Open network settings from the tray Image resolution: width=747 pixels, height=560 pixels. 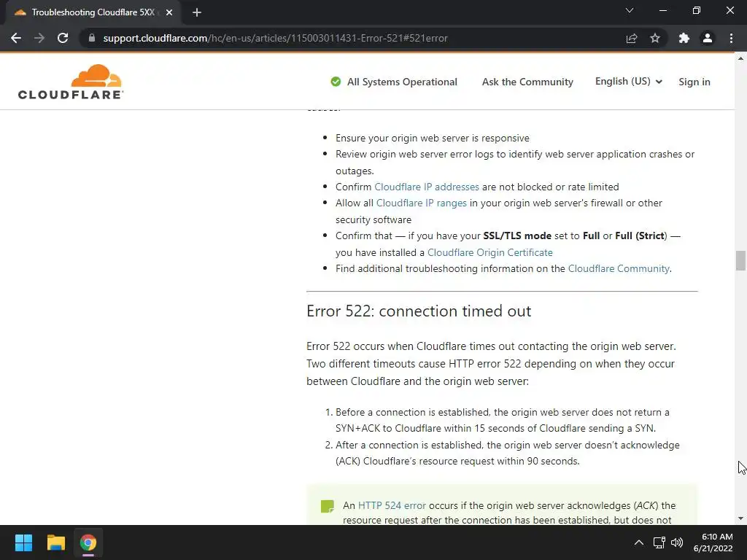point(659,542)
